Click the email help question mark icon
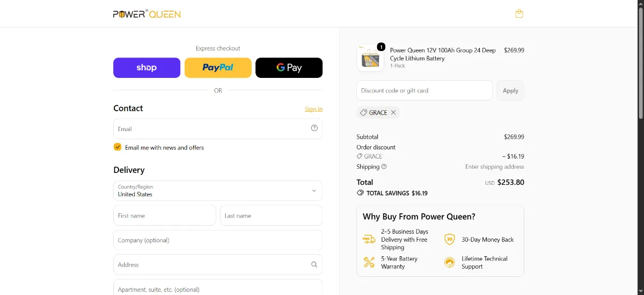This screenshot has width=644, height=295. 314,128
